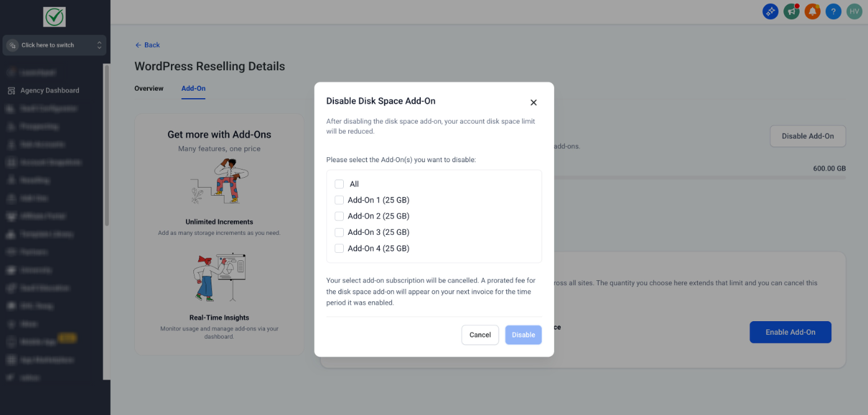This screenshot has width=868, height=415.
Task: Open the orange bell notifications
Action: click(x=813, y=11)
